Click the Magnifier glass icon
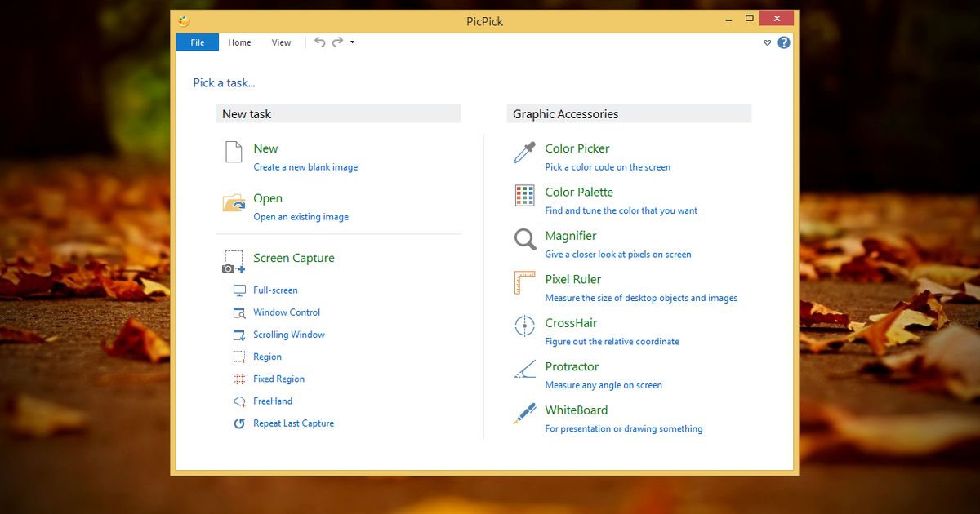The width and height of the screenshot is (980, 514). (524, 240)
